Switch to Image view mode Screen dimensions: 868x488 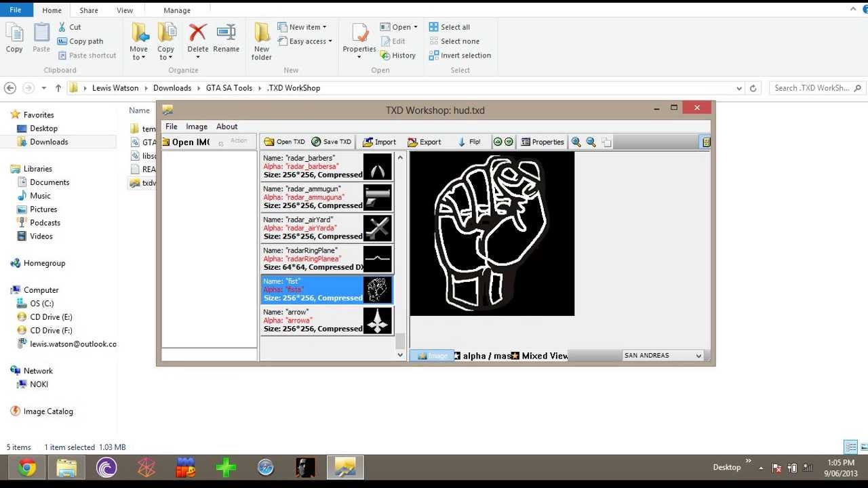[432, 355]
